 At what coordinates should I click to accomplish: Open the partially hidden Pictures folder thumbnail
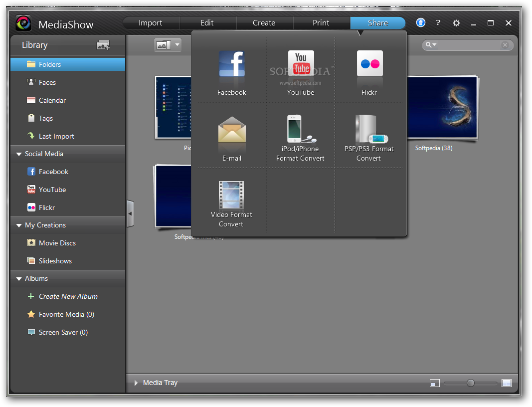[174, 107]
